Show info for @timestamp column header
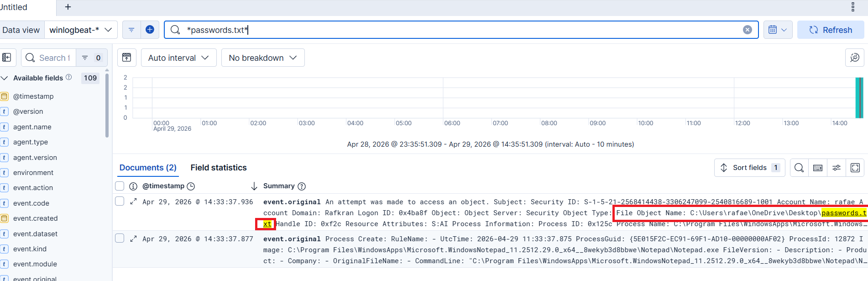868x281 pixels. coord(133,186)
